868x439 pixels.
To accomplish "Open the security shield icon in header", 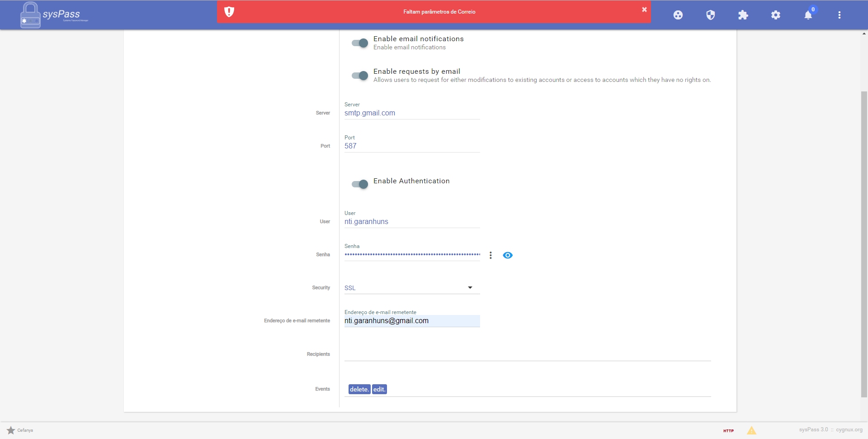I will click(711, 15).
